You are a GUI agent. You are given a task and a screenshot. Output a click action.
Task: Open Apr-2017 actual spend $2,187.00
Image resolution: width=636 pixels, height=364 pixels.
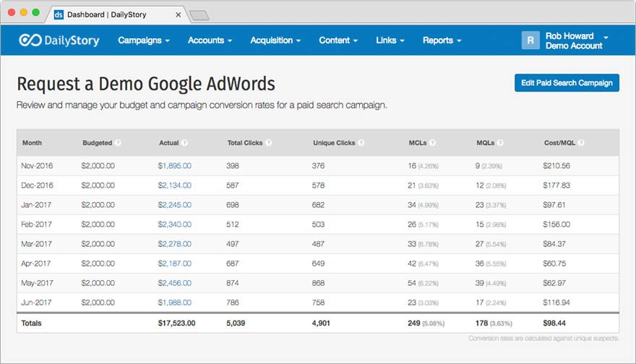click(x=174, y=264)
